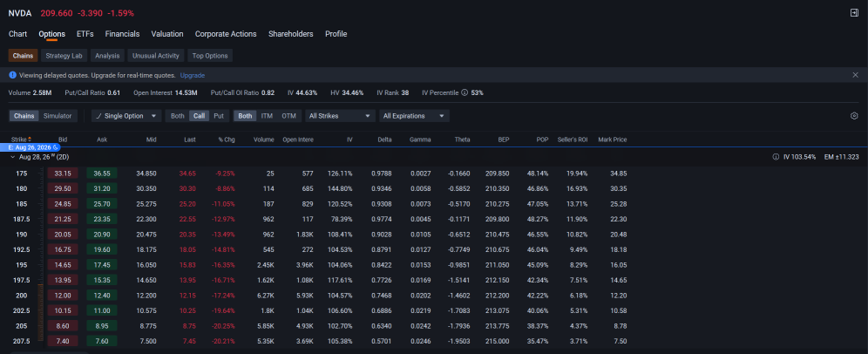Open the options chain settings gear

(x=854, y=116)
